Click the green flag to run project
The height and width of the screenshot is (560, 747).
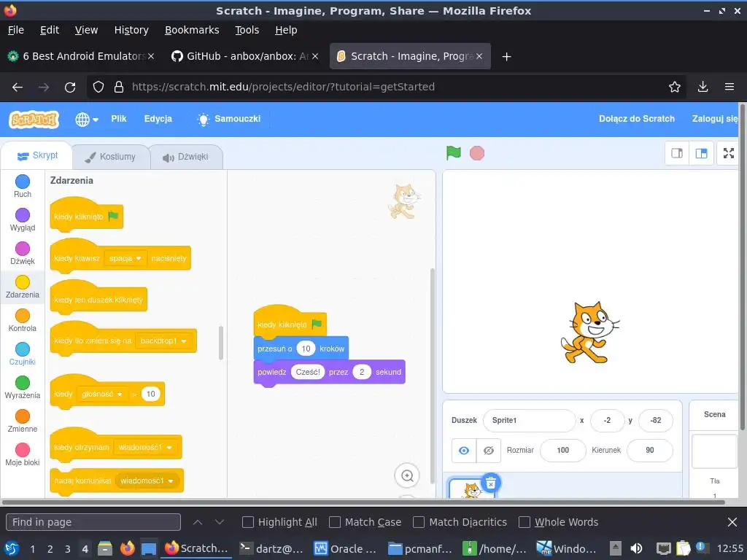point(454,153)
